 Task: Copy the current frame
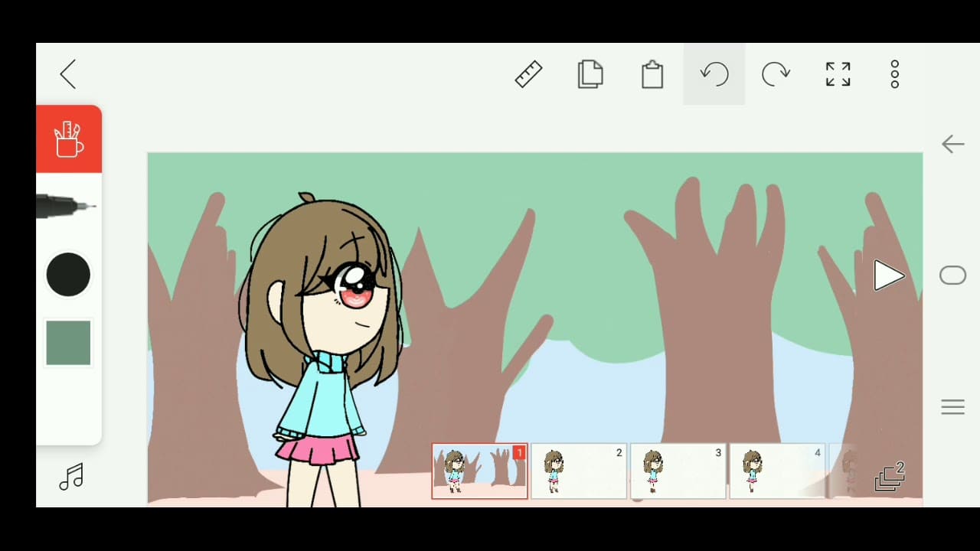pyautogui.click(x=590, y=74)
